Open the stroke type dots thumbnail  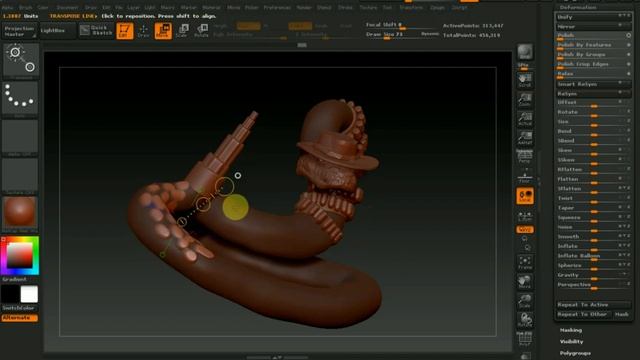point(20,98)
